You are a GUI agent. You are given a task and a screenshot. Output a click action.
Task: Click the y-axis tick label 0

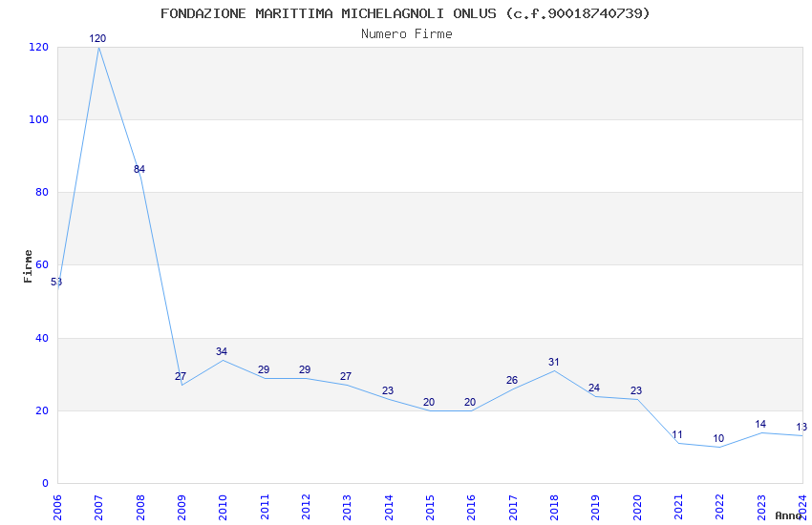pyautogui.click(x=46, y=484)
